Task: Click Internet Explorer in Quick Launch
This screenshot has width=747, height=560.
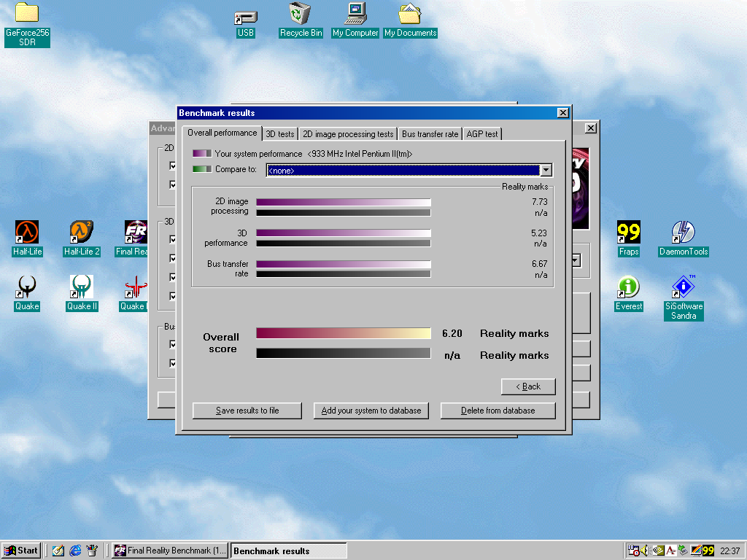Action: point(75,551)
